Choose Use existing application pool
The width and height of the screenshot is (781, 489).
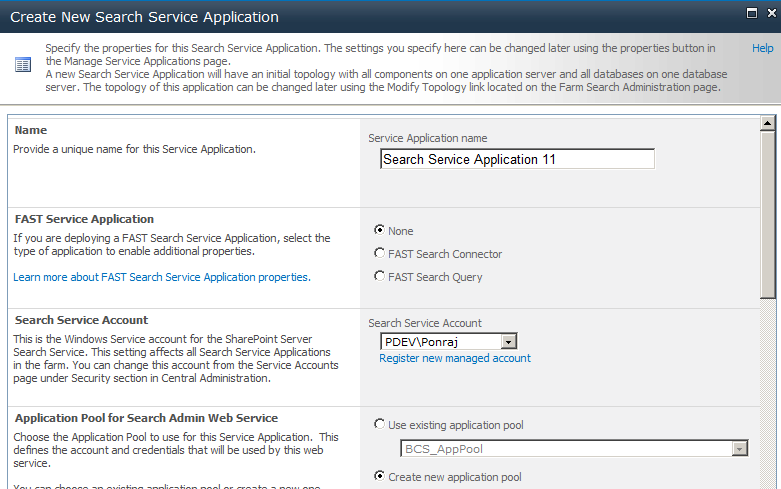(x=380, y=424)
